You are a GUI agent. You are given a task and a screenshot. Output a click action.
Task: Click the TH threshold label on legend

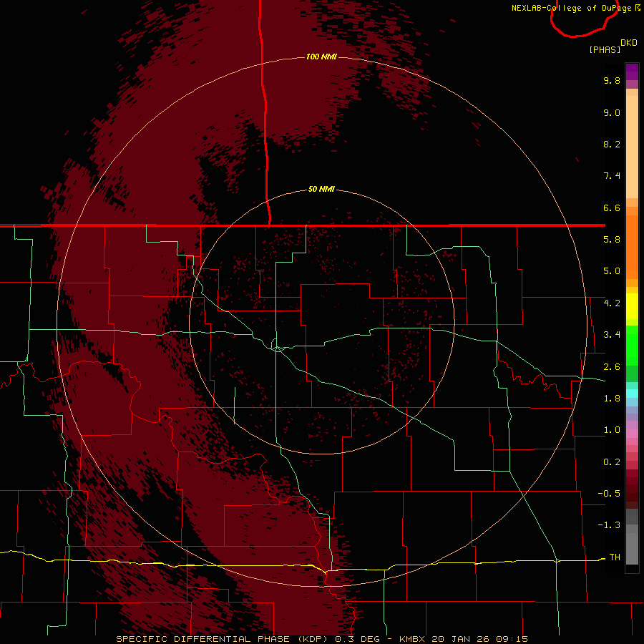tap(615, 557)
